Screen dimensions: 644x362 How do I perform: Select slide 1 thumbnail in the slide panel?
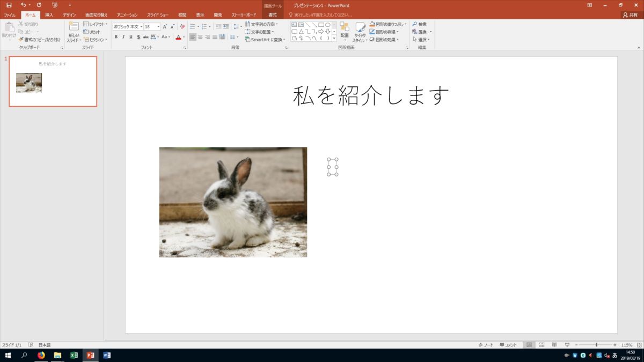coord(53,82)
